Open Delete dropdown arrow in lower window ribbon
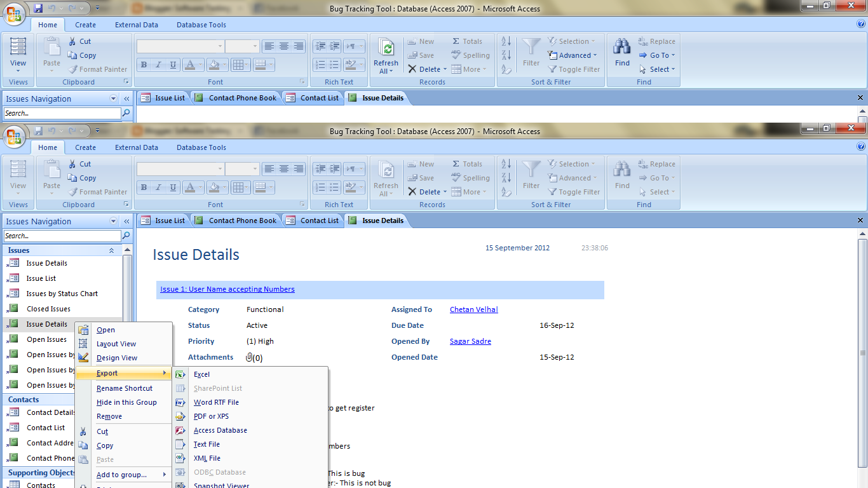 point(445,192)
